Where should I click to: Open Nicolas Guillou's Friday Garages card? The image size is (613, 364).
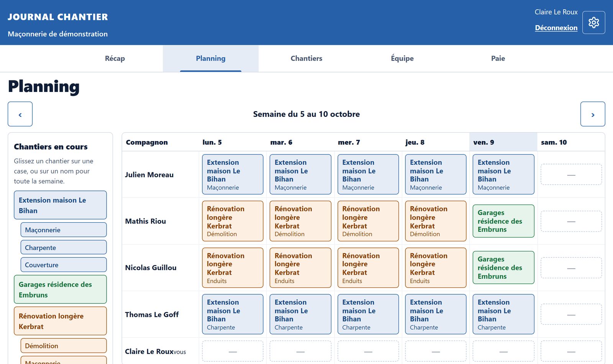tap(503, 267)
